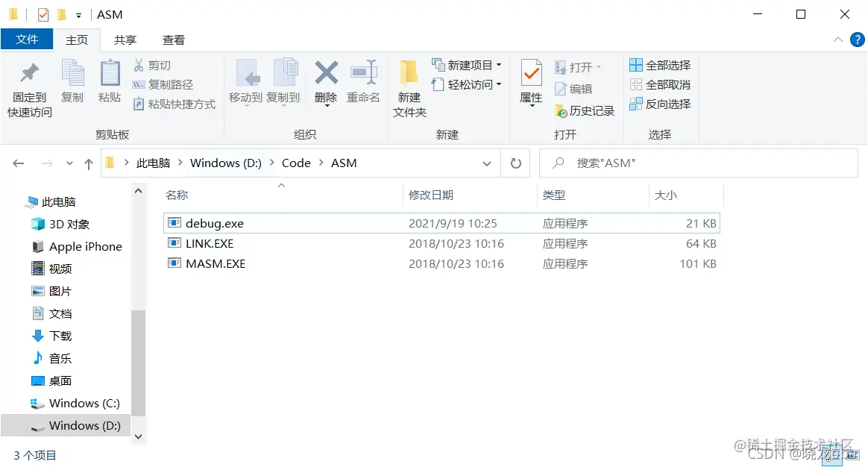The image size is (868, 467).
Task: Click Select All (全部选择)
Action: pyautogui.click(x=660, y=65)
